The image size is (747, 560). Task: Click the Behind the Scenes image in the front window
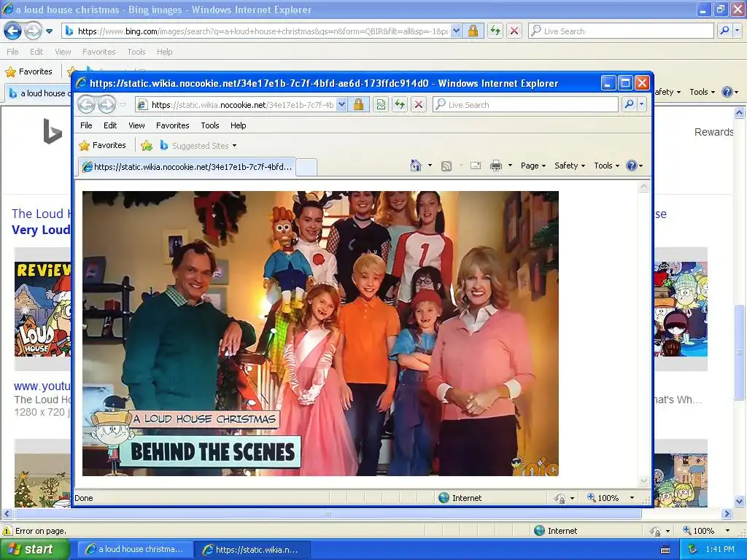point(320,333)
